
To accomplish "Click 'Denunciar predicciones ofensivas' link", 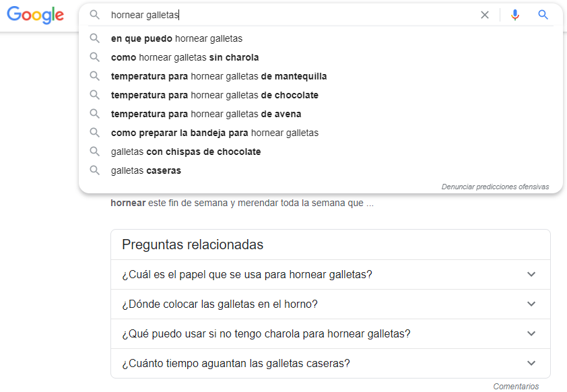I will pyautogui.click(x=495, y=187).
